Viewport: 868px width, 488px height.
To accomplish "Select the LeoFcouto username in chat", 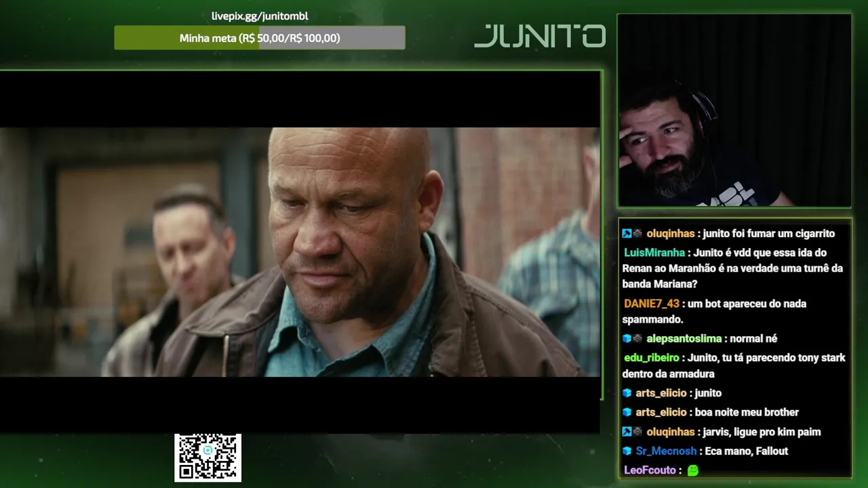I will coord(650,470).
